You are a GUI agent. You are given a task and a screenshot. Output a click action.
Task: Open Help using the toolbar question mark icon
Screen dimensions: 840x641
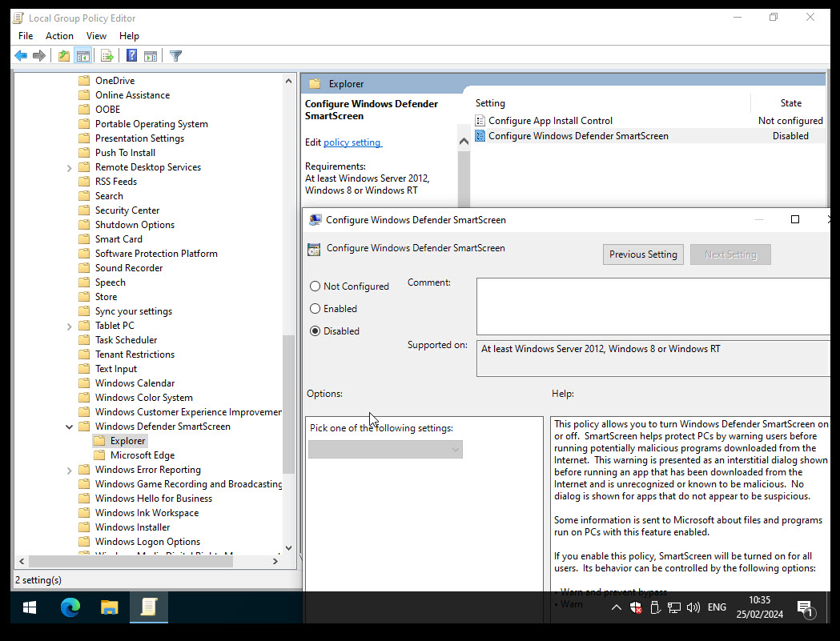130,55
